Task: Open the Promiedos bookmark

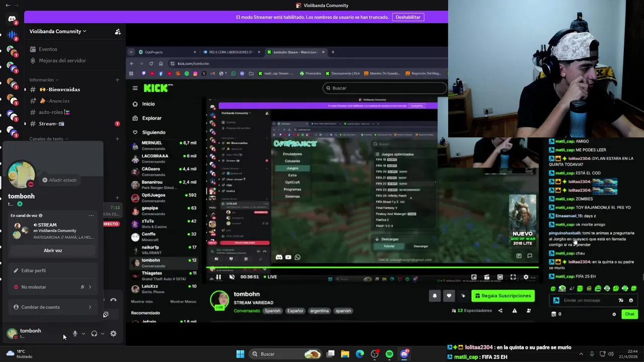Action: click(310, 73)
